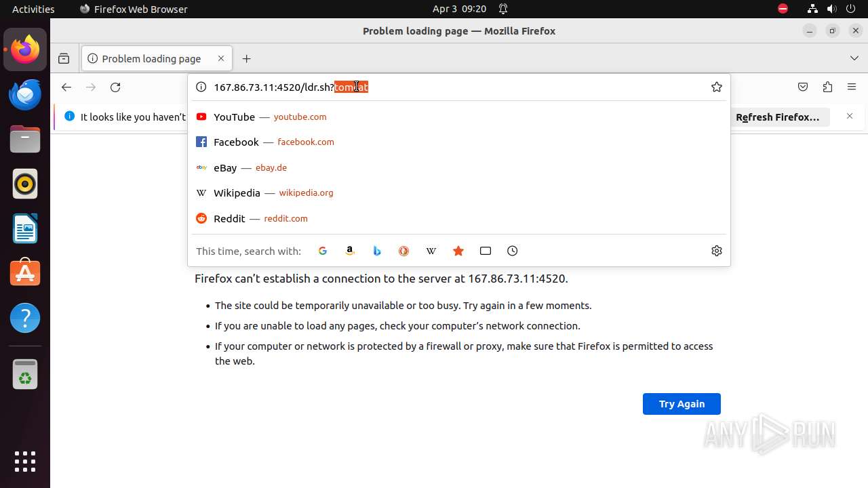Open the Extensions puzzle icon

coord(827,87)
